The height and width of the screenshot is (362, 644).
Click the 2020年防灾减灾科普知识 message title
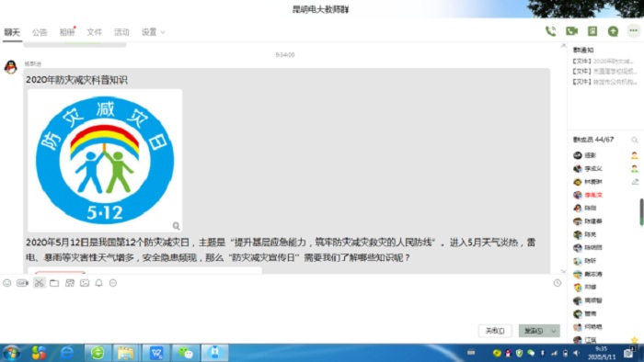tap(76, 80)
